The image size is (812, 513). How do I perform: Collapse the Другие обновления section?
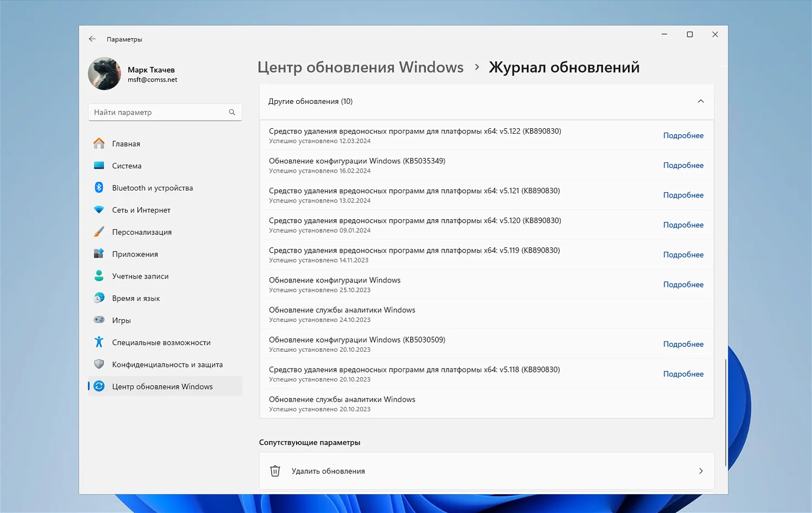pyautogui.click(x=700, y=101)
